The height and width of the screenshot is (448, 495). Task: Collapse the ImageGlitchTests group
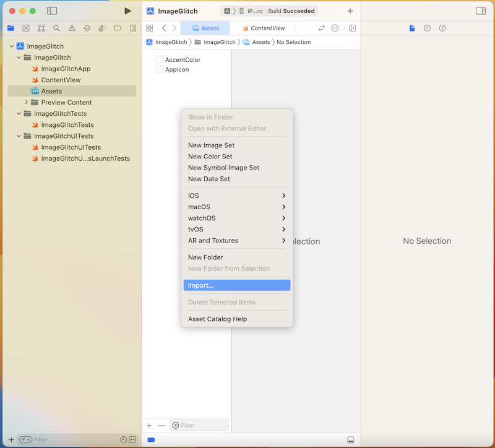tap(20, 114)
